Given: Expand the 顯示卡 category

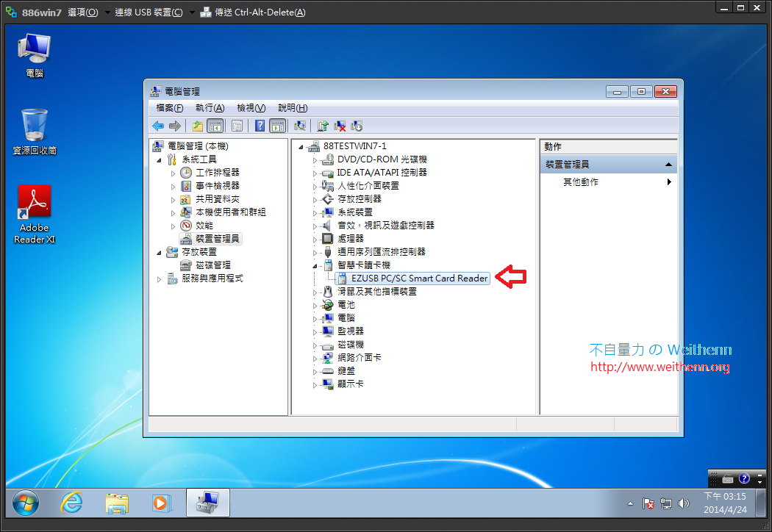Looking at the screenshot, I should click(x=315, y=385).
